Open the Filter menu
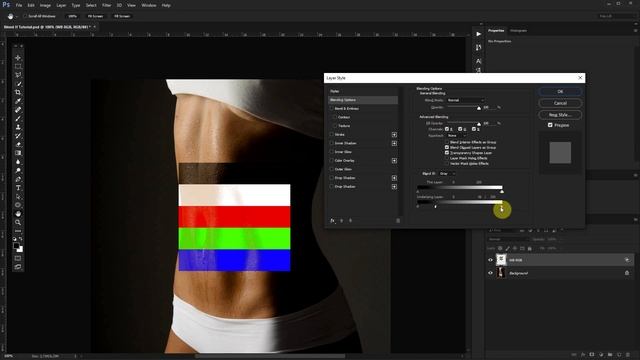640x360 pixels. coord(107,5)
